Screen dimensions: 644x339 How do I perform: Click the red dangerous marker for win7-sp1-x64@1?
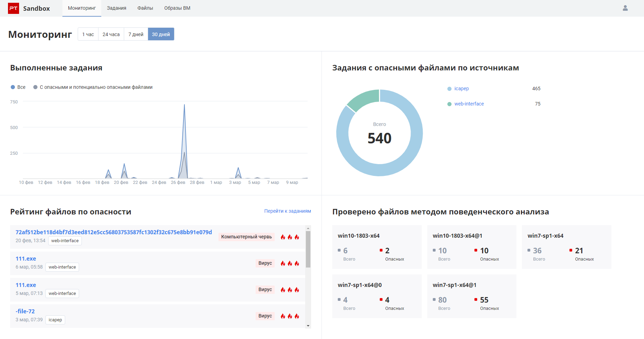coord(475,299)
